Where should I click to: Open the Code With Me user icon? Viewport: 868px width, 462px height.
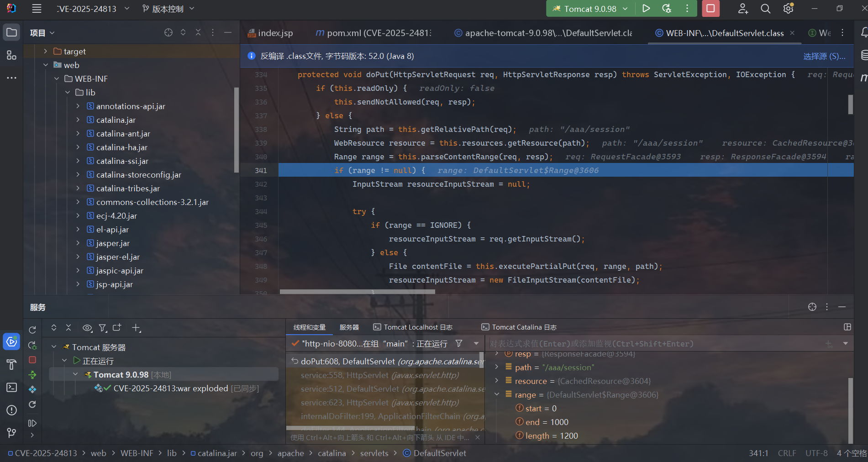pyautogui.click(x=743, y=9)
